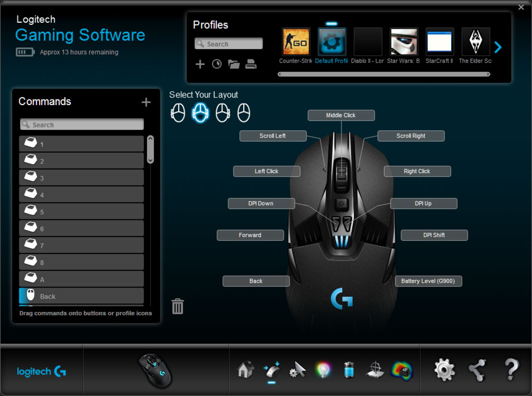Click the G900 mouse device icon
Image resolution: width=532 pixels, height=396 pixels.
point(156,371)
